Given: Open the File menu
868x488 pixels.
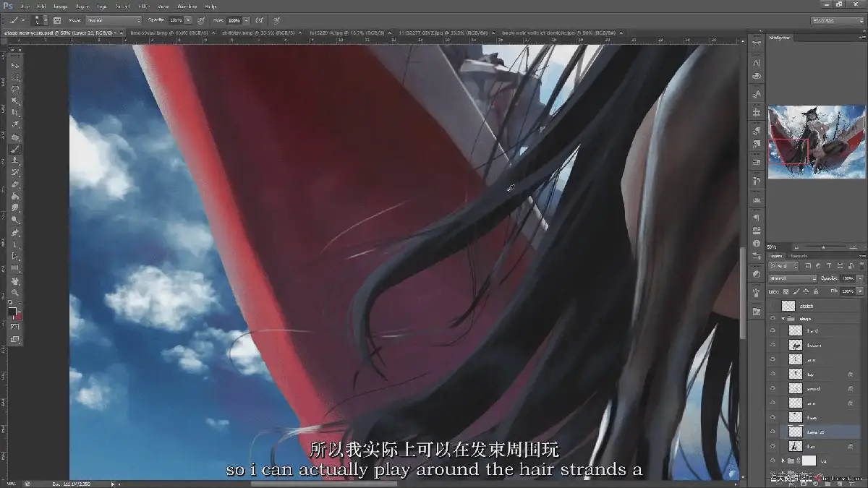Looking at the screenshot, I should (27, 6).
